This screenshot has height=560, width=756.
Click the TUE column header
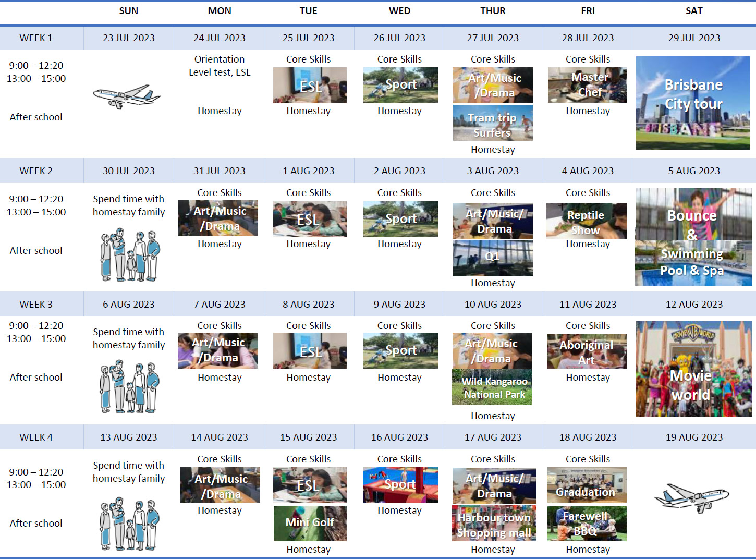pyautogui.click(x=309, y=11)
